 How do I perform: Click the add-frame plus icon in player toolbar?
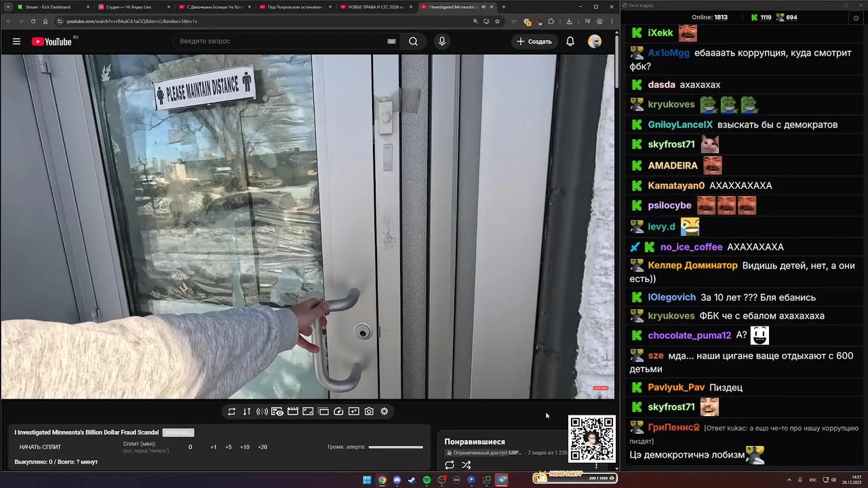[354, 411]
